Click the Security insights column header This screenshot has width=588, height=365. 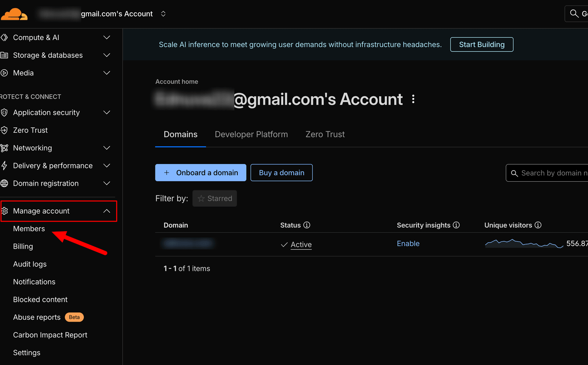[423, 225]
